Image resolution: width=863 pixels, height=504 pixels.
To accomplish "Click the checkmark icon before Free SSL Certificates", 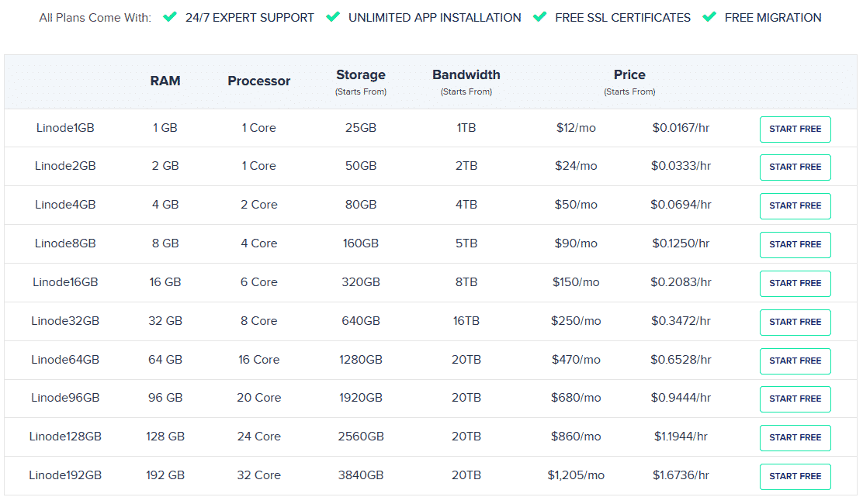I will pos(540,17).
